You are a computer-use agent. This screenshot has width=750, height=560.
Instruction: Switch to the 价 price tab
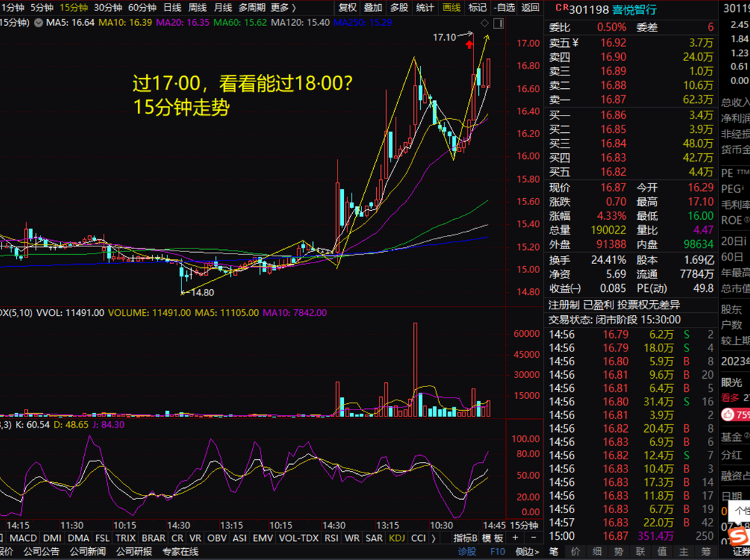[x=576, y=552]
